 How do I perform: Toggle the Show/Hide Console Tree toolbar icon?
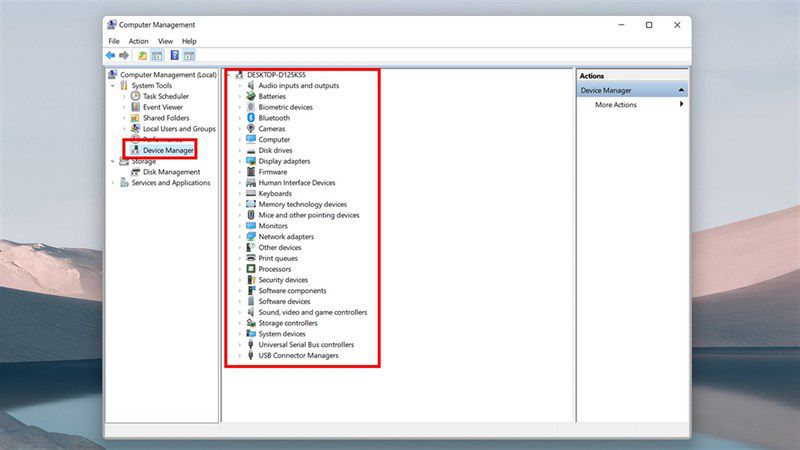coord(157,55)
